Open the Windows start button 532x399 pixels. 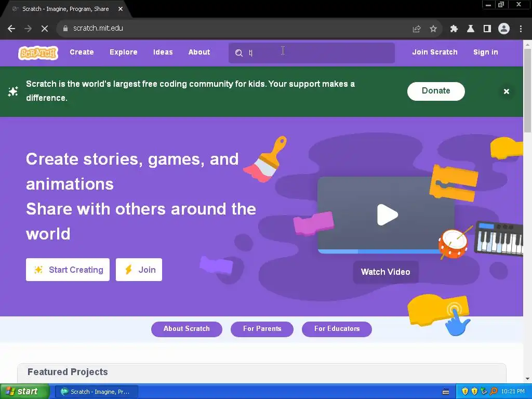click(25, 392)
